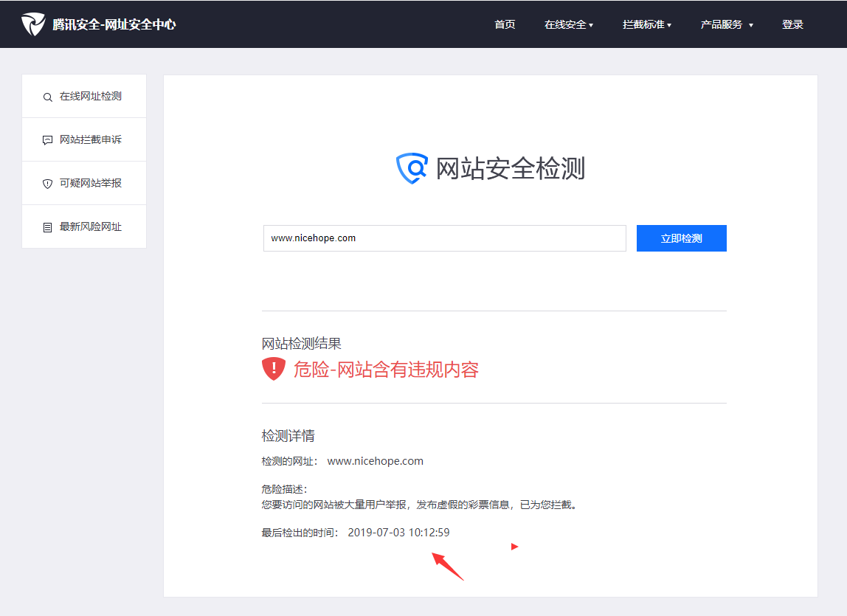This screenshot has width=847, height=616.
Task: Click the list icon beside 最新风险网址
Action: coord(47,227)
